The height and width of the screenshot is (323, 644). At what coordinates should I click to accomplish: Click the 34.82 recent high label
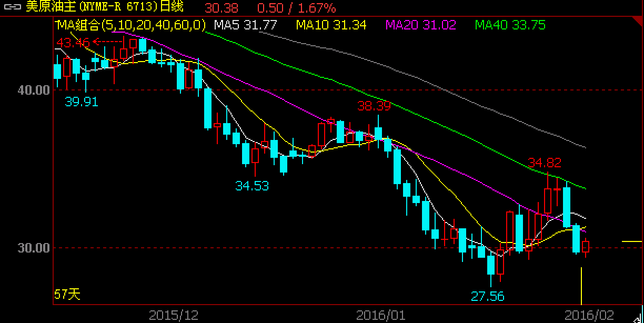click(545, 163)
